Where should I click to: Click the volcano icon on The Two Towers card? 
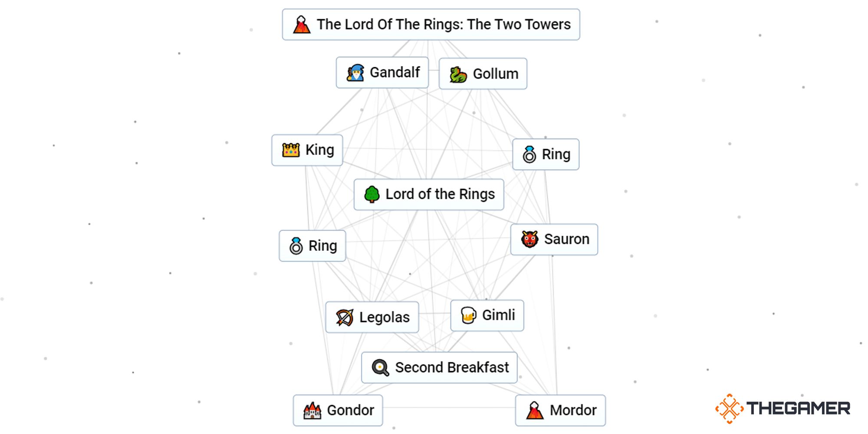point(302,25)
